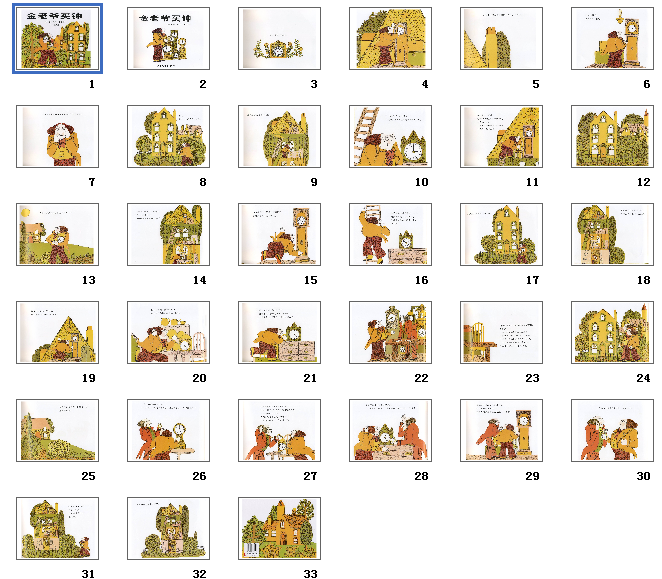
Task: Select slide 20 thumbnail
Action: pos(168,332)
